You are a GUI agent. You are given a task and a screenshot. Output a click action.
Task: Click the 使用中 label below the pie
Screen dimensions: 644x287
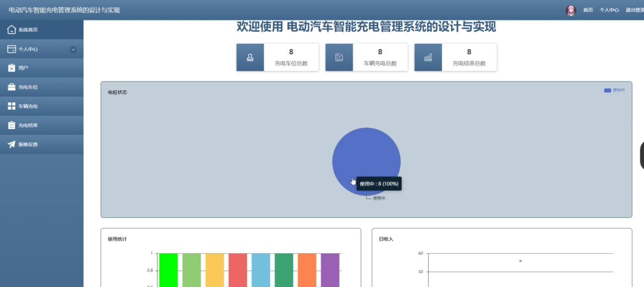(x=379, y=198)
